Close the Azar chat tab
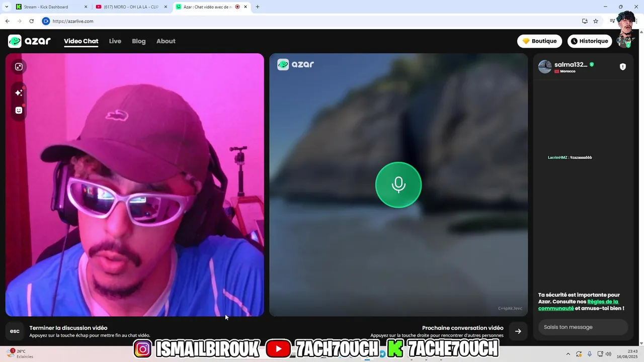Viewport: 644px width, 362px height. pos(246,7)
